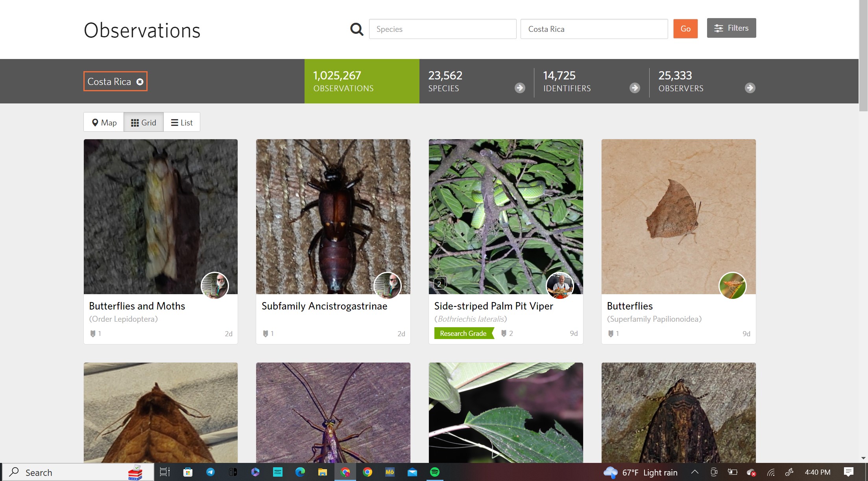Screen dimensions: 868x481
Task: Open Spotify from the taskbar
Action: [x=435, y=472]
